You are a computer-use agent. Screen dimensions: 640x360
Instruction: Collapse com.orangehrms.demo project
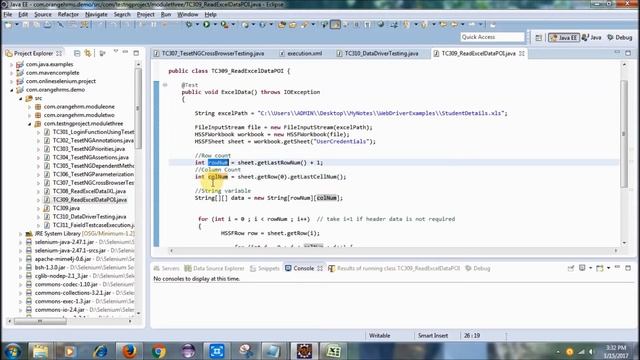(x=11, y=90)
